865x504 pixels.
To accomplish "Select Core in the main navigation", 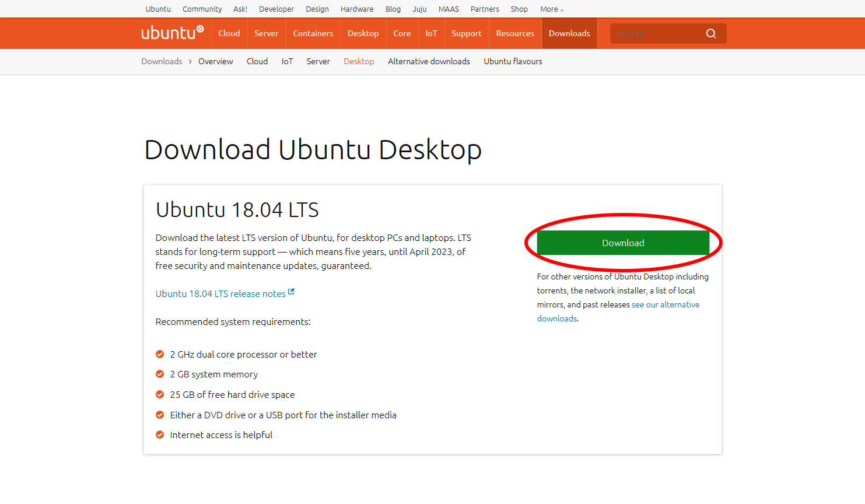I will pos(402,33).
